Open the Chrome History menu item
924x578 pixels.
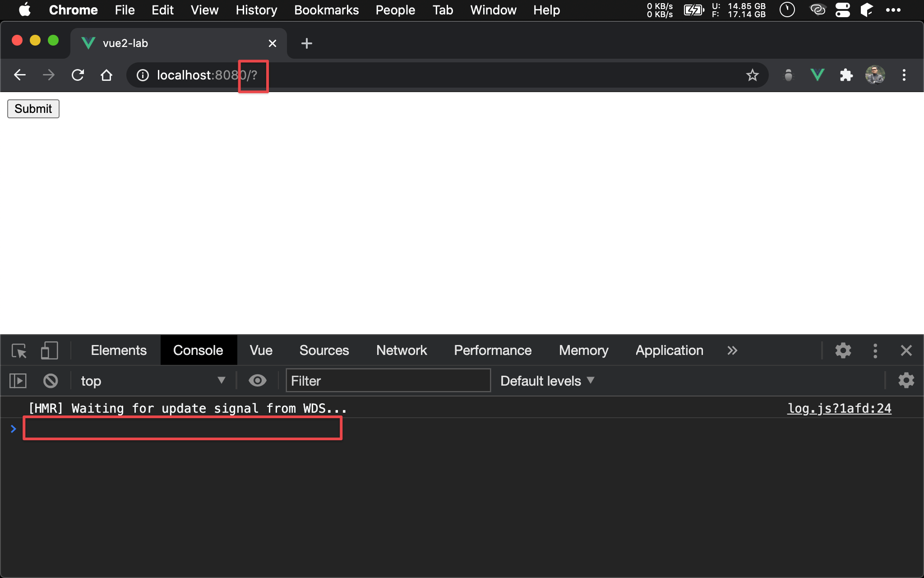pos(256,9)
